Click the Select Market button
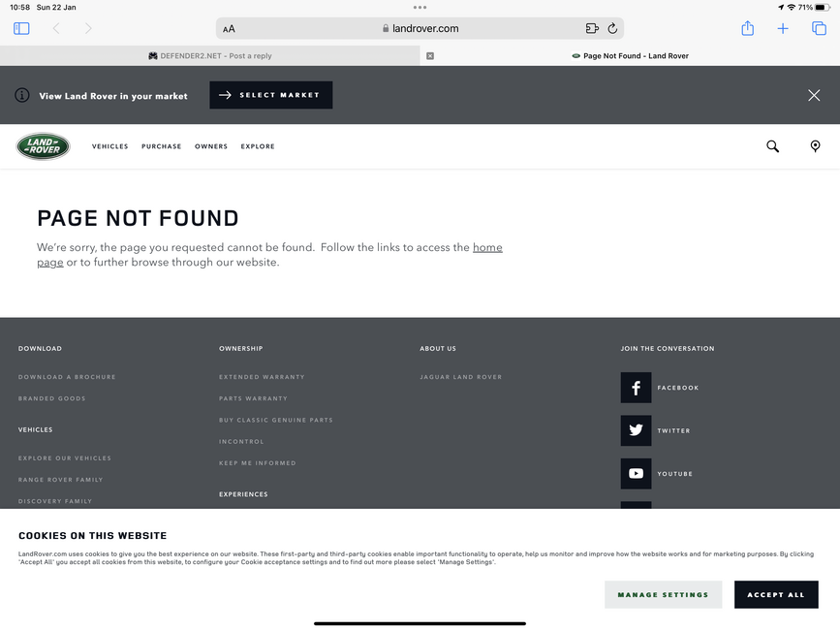The width and height of the screenshot is (840, 630). (x=271, y=95)
